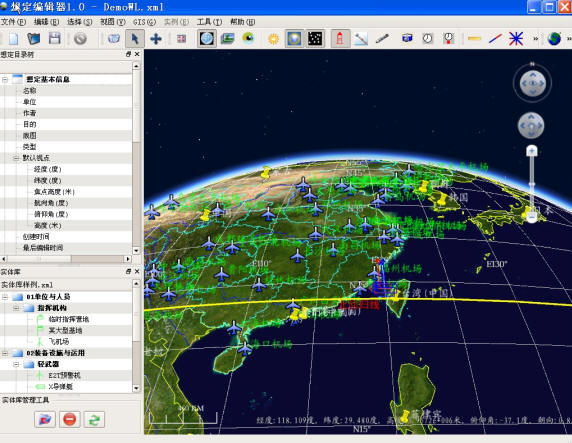
Task: Click the lower pan navigation control
Action: coord(531,126)
